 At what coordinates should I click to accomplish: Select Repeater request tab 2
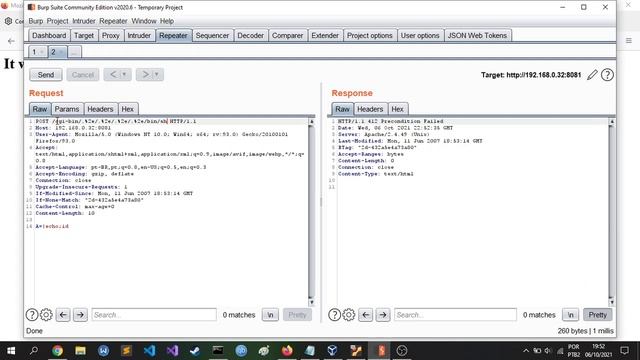pos(53,52)
